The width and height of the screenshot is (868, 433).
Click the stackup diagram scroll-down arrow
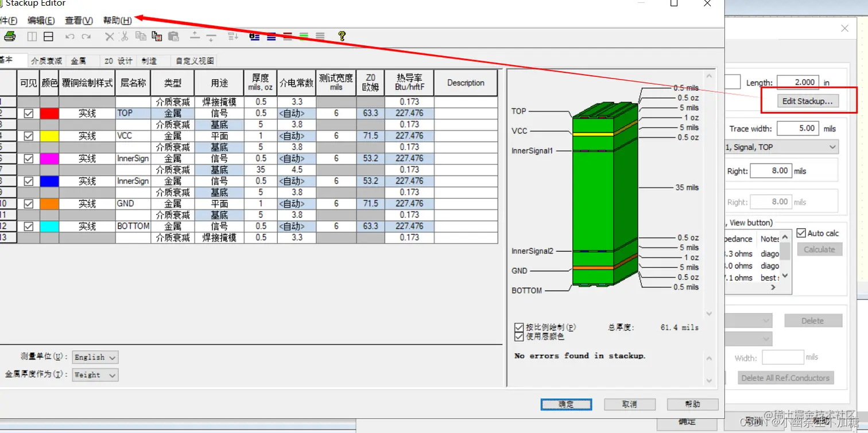pos(709,314)
